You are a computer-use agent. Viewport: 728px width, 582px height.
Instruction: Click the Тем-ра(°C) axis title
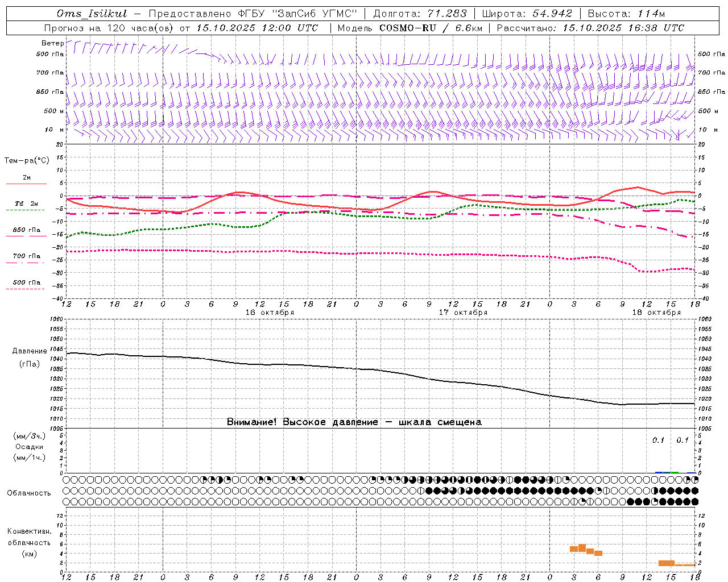pyautogui.click(x=27, y=161)
